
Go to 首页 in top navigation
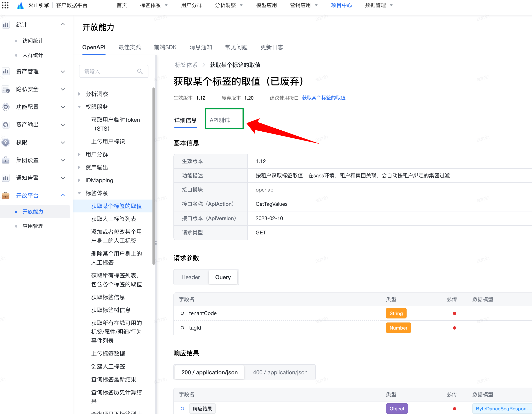[122, 5]
